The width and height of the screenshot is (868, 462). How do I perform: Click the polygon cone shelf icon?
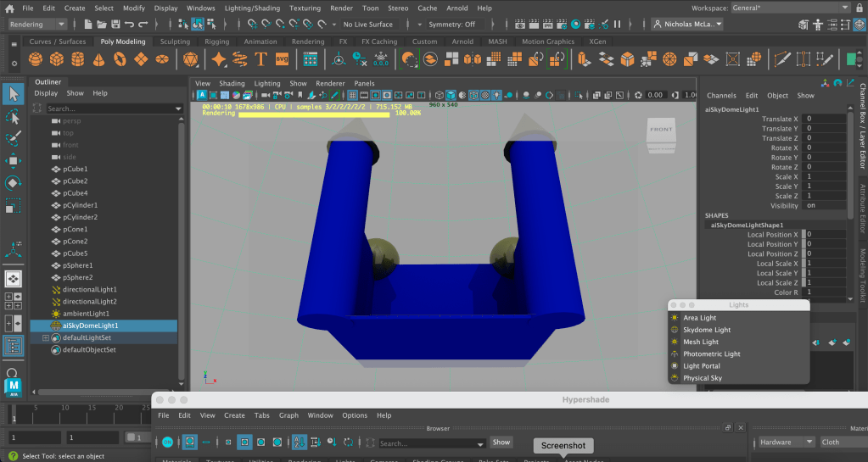[98, 59]
